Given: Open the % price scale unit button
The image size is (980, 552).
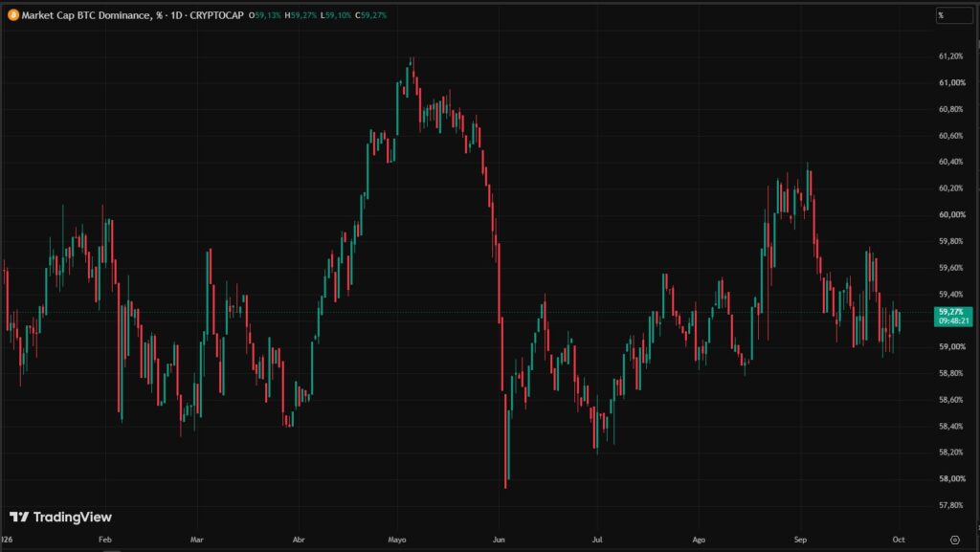Looking at the screenshot, I should coord(954,15).
